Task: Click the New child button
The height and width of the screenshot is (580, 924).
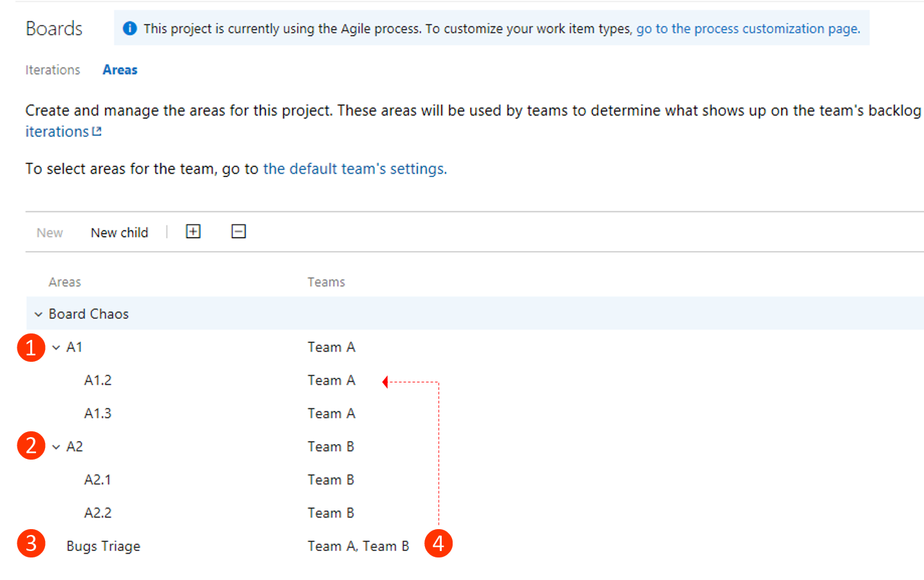Action: 119,232
